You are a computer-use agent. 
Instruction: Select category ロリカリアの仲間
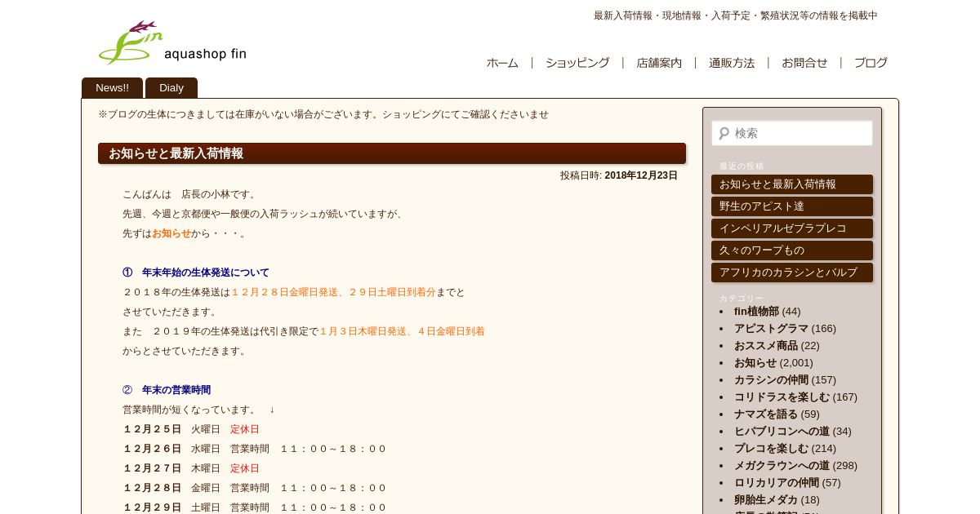coord(777,482)
